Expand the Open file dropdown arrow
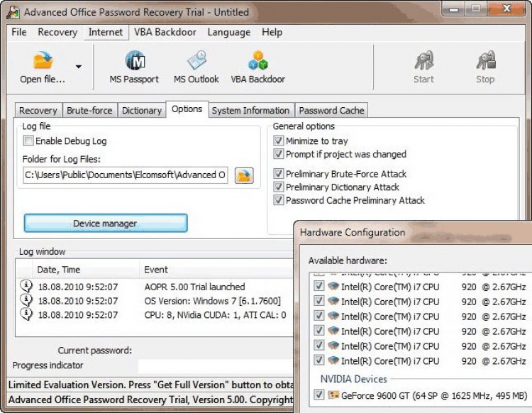 79,67
